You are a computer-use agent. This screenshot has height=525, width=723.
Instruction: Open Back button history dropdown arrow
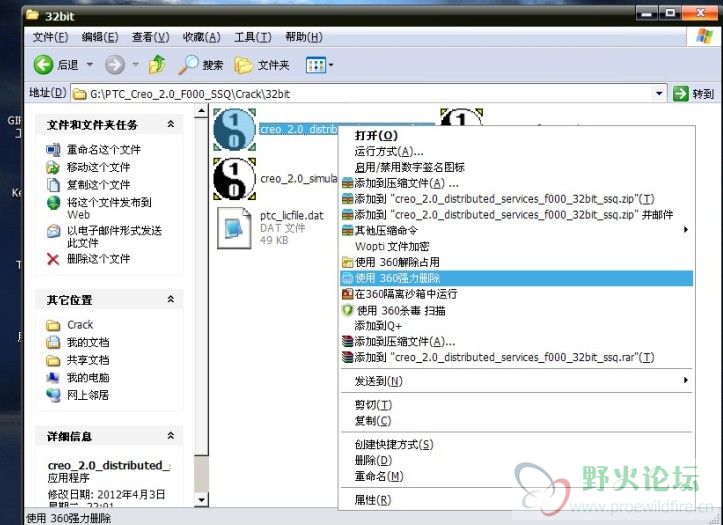pos(90,65)
